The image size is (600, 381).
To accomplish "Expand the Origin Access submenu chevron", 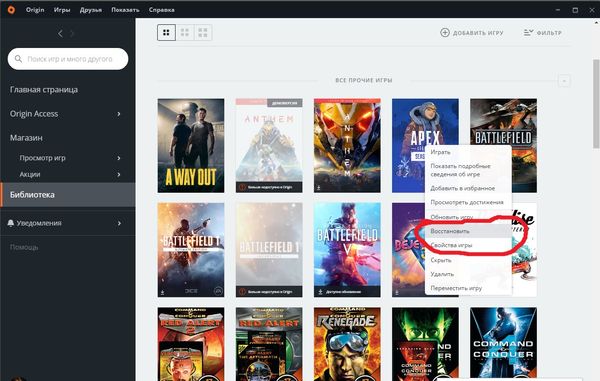I will click(x=119, y=114).
